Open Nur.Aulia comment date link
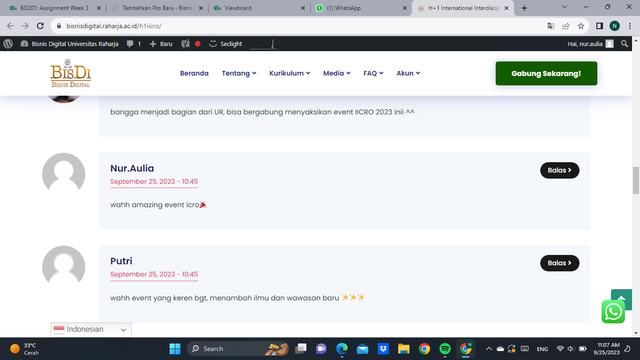Viewport: 640px width, 360px height. pyautogui.click(x=154, y=182)
